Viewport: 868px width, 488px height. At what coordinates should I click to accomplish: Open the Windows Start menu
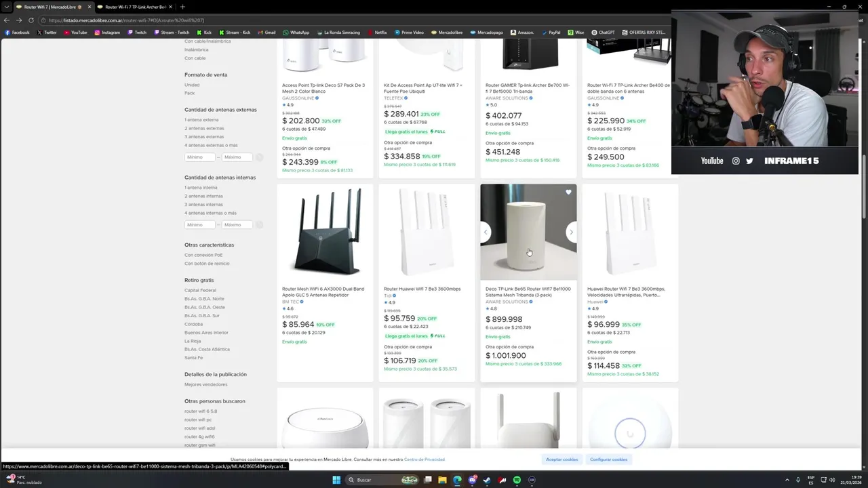click(336, 480)
